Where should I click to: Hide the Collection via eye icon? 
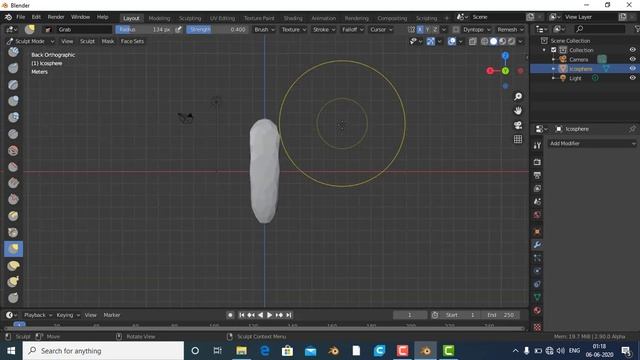[x=632, y=50]
